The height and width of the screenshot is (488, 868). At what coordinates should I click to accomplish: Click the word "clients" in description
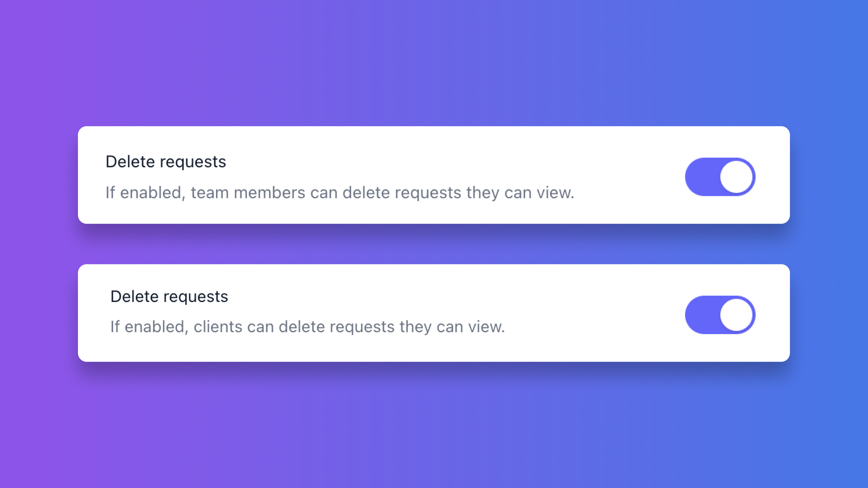point(218,327)
